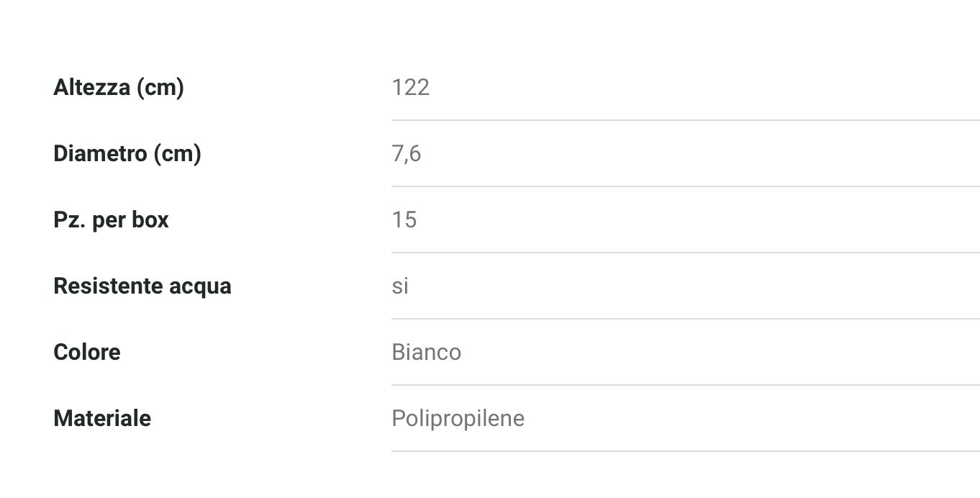
Task: Select the Bianco color value
Action: pos(426,352)
